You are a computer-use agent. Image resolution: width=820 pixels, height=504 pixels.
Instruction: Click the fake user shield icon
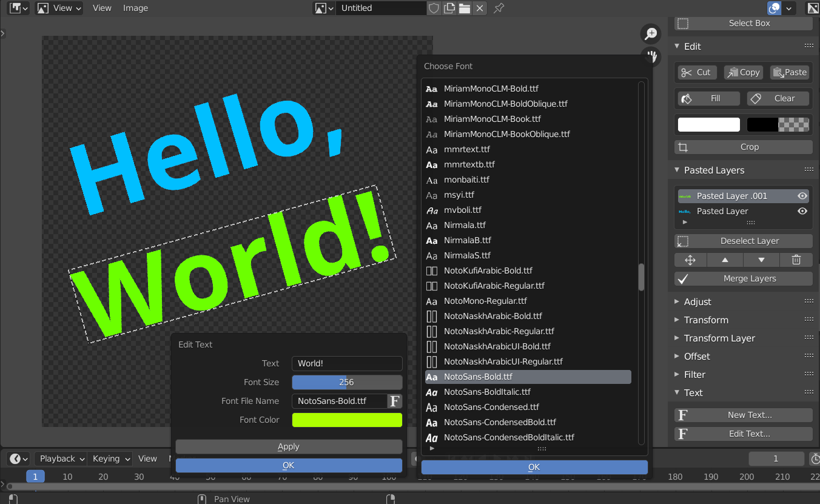coord(434,8)
